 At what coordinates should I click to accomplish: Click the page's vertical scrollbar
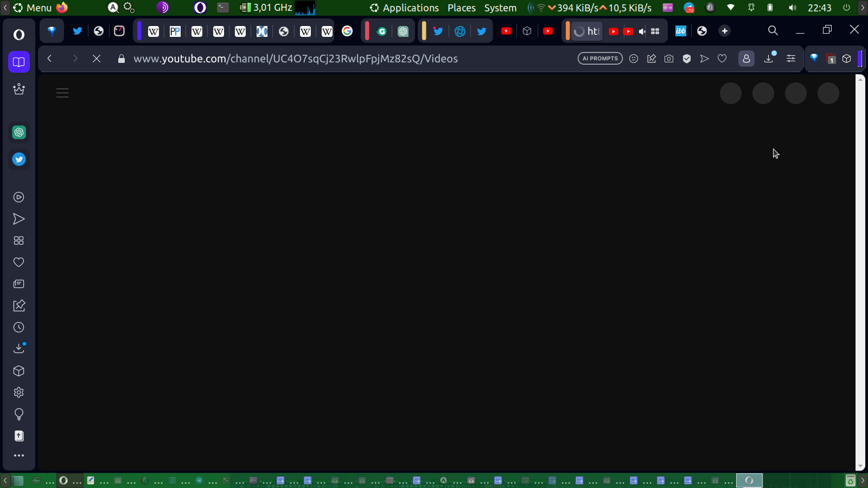pos(860,272)
